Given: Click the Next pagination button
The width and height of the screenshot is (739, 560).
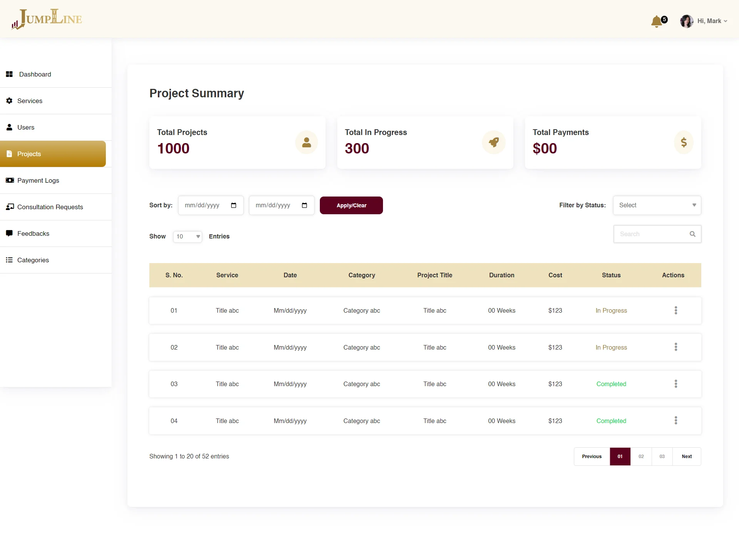Looking at the screenshot, I should click(x=687, y=457).
